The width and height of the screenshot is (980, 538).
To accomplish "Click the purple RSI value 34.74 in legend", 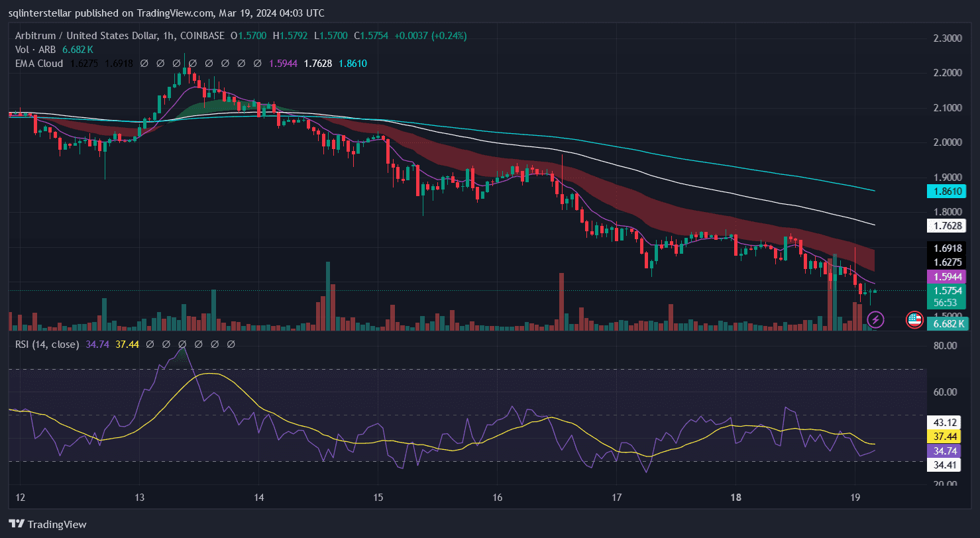I will tap(98, 345).
